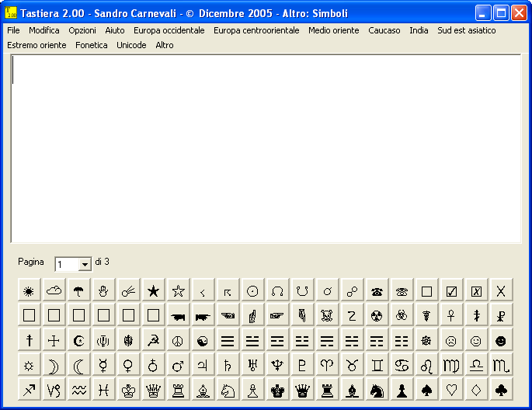
Task: Insert the black telephone symbol
Action: click(x=377, y=290)
